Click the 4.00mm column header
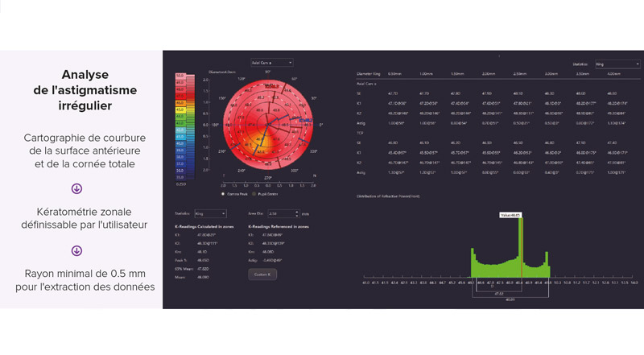 click(613, 74)
